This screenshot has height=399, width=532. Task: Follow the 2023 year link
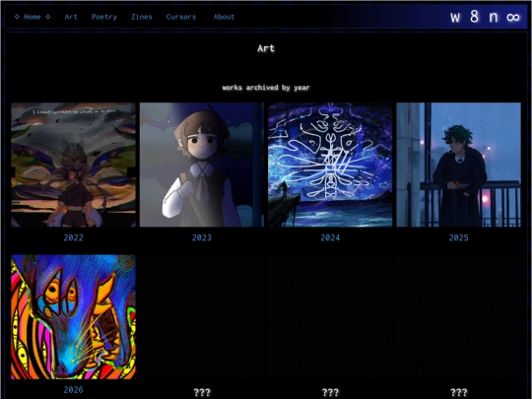(x=202, y=237)
